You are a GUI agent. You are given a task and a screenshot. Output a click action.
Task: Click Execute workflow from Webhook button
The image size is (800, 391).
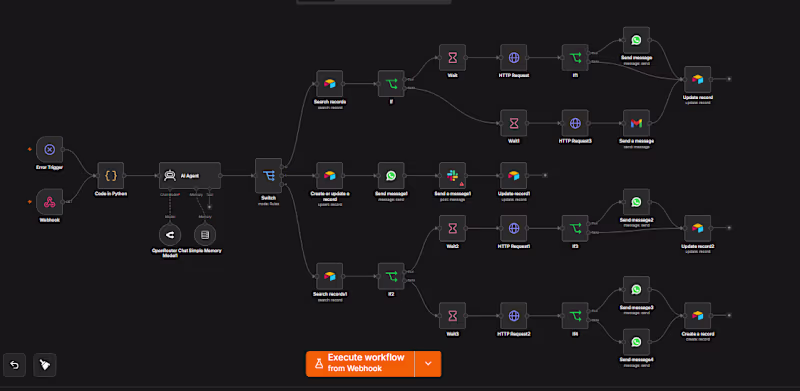click(360, 363)
